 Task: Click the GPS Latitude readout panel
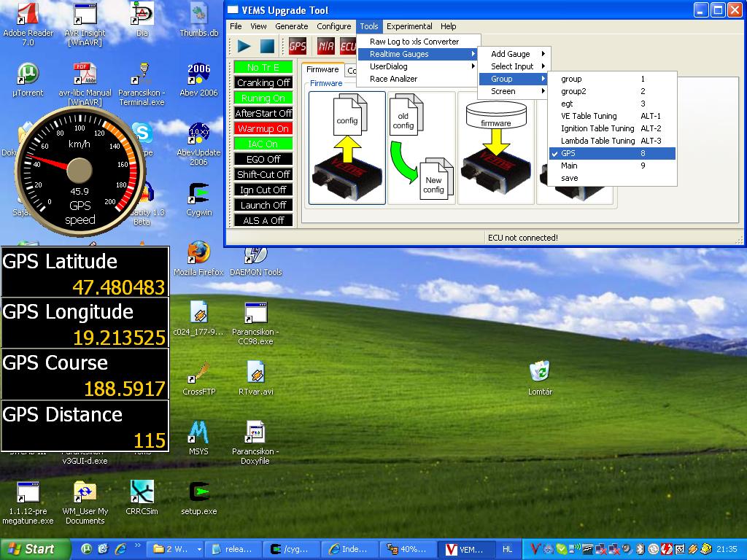(x=85, y=272)
